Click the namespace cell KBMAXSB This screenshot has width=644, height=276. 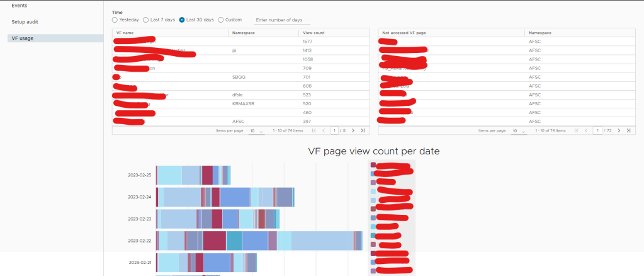coord(243,103)
